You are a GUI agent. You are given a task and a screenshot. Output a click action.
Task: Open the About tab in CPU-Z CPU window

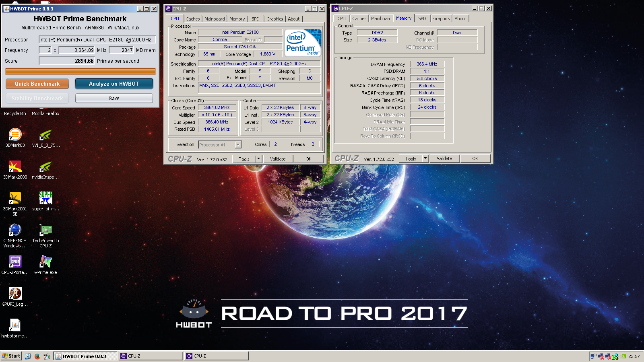click(294, 19)
